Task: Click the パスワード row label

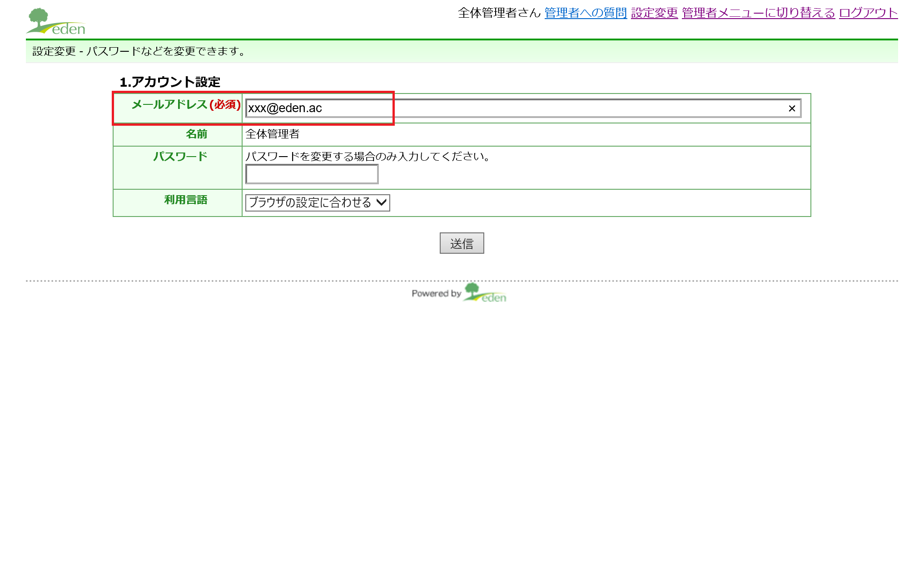Action: click(180, 157)
